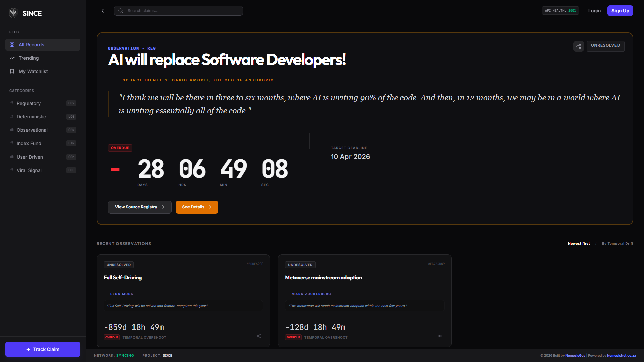Image resolution: width=644 pixels, height=362 pixels.
Task: Open the NemesisGuy footer link
Action: [575, 356]
